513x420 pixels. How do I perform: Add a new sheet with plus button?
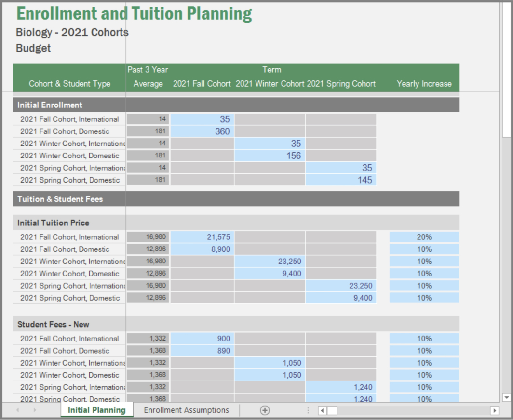point(265,410)
